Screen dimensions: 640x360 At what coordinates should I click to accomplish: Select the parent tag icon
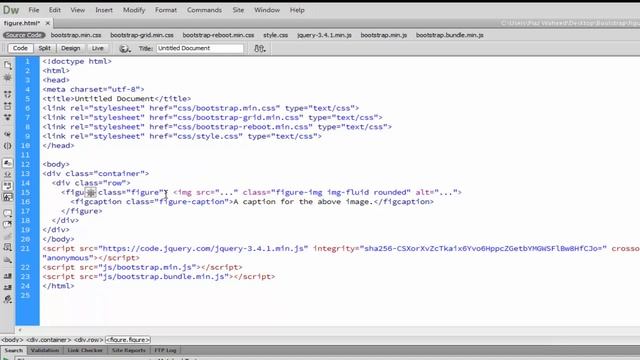7,134
